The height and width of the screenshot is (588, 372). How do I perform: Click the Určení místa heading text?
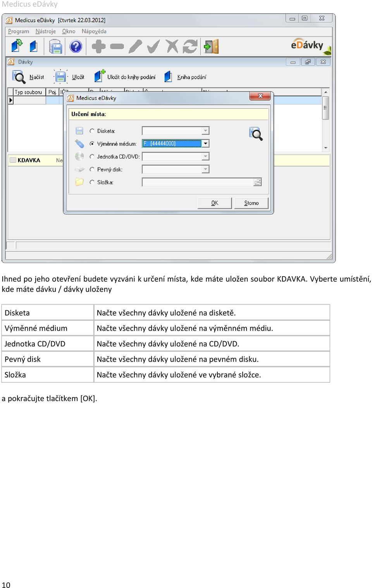[x=88, y=114]
